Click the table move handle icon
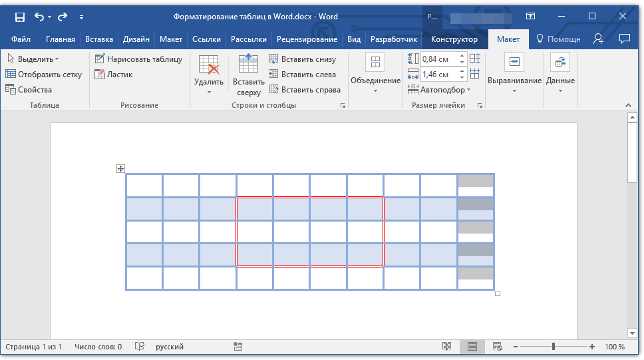This screenshot has width=644, height=360. [x=120, y=169]
